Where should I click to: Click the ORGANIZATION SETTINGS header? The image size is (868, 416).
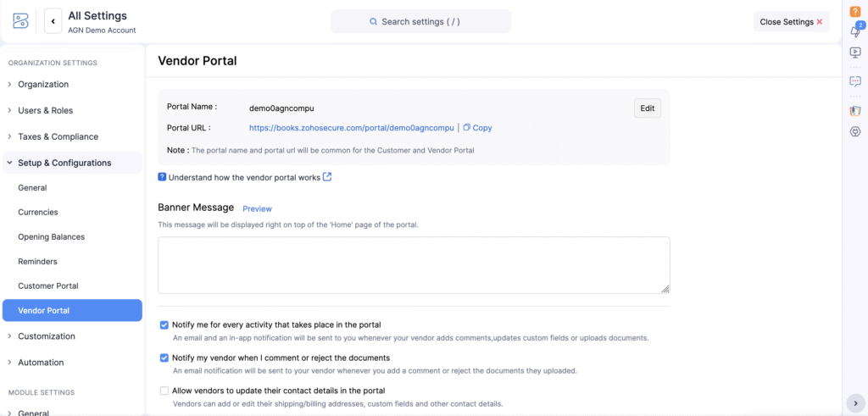(53, 63)
